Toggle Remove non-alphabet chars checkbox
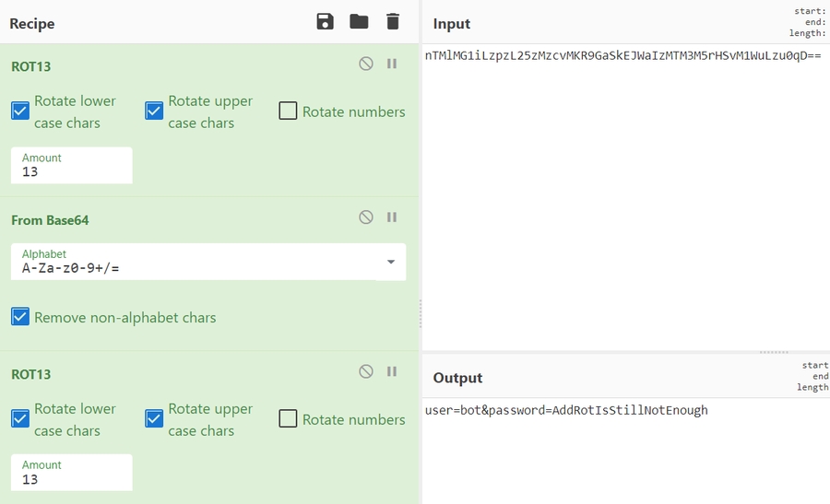This screenshot has height=504, width=830. (20, 317)
